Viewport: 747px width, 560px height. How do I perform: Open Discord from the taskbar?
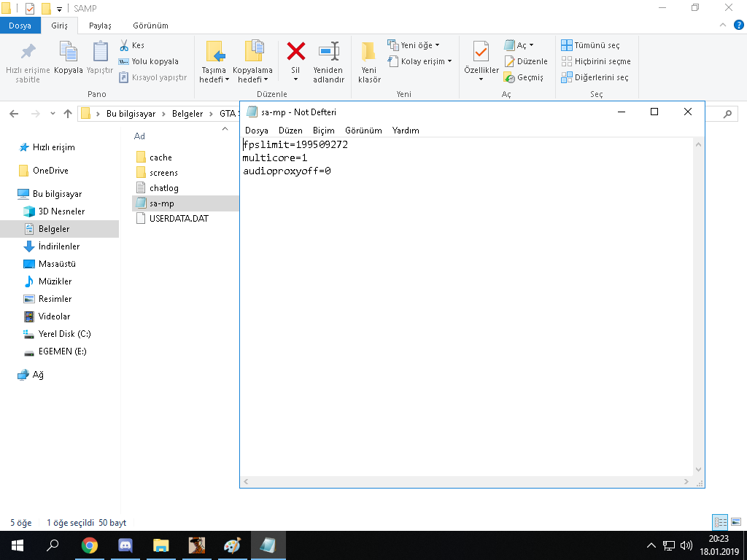tap(125, 545)
